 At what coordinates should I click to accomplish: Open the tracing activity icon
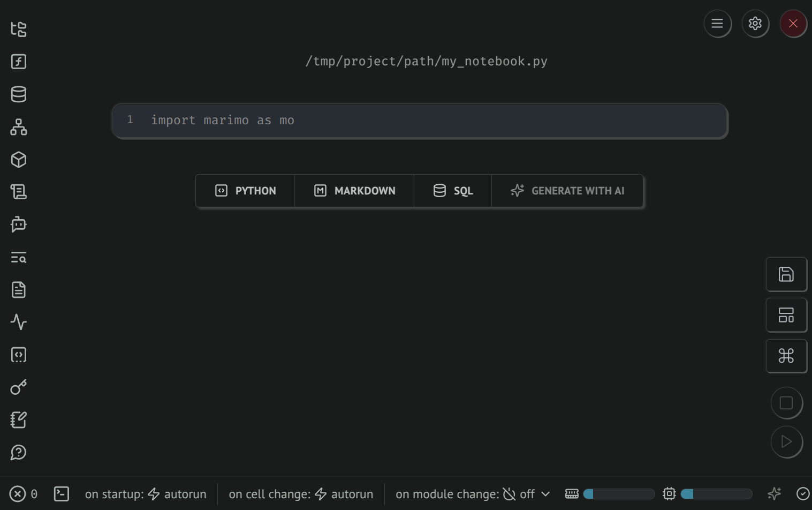(x=19, y=322)
